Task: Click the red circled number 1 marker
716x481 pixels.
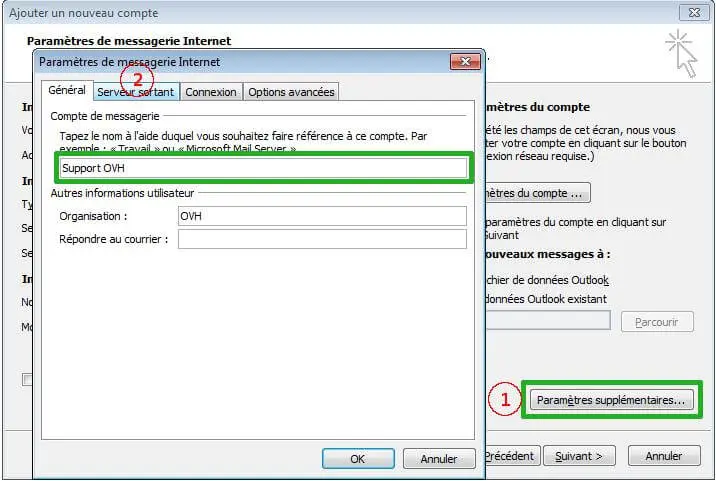Action: point(505,400)
